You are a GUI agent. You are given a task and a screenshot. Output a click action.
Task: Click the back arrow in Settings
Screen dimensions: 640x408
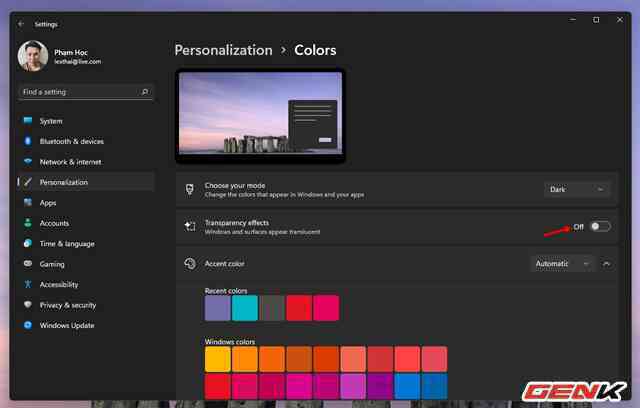coord(21,24)
